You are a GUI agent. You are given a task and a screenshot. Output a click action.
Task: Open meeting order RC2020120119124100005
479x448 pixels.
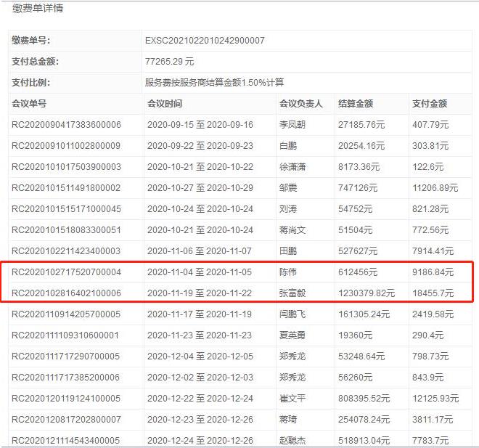[x=66, y=399]
